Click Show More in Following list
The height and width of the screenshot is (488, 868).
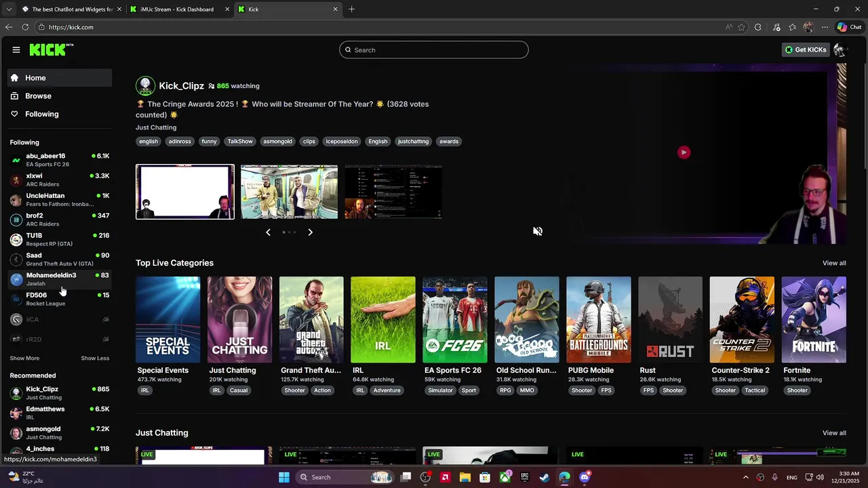(24, 359)
